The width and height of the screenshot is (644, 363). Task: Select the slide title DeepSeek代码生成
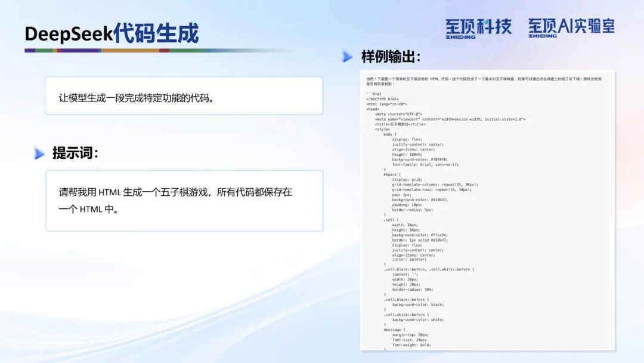coord(112,33)
